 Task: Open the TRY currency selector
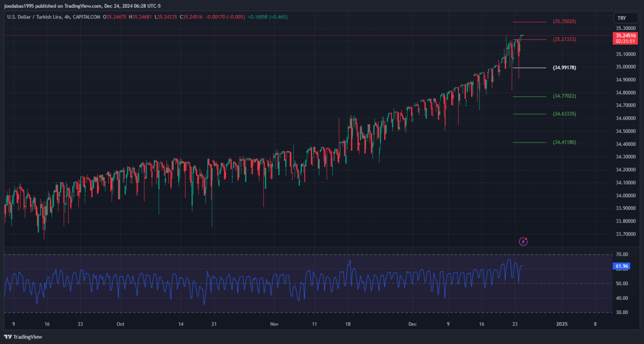click(621, 18)
